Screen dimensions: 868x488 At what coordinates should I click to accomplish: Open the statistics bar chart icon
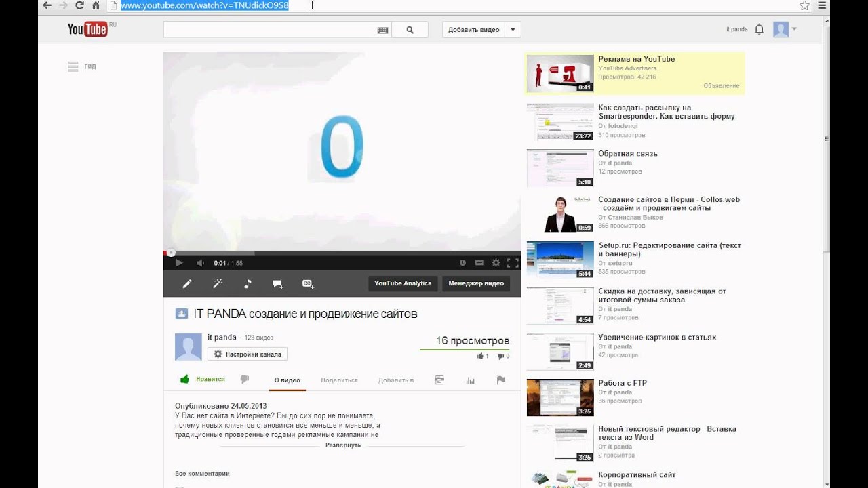470,380
